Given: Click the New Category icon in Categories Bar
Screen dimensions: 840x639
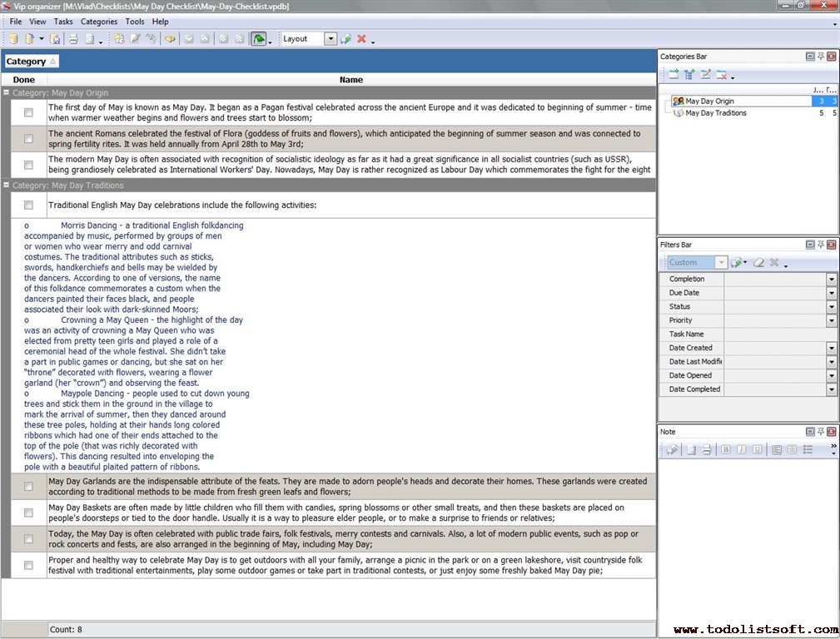Looking at the screenshot, I should 673,75.
